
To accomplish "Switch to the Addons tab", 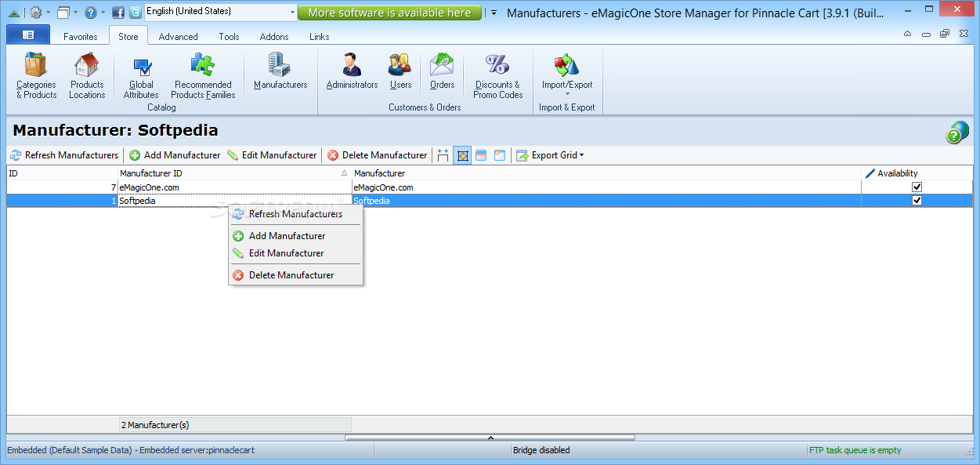I will [x=274, y=37].
